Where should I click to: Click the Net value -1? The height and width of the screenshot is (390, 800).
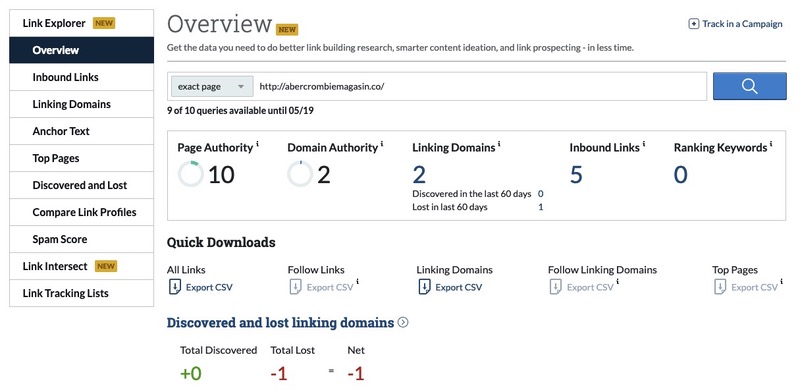[x=356, y=374]
